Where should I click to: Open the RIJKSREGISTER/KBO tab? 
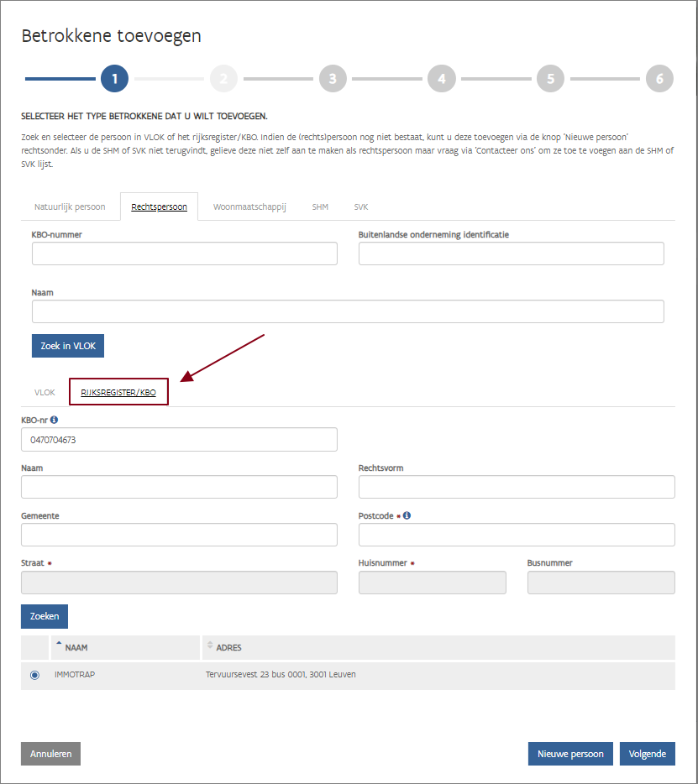(x=118, y=392)
